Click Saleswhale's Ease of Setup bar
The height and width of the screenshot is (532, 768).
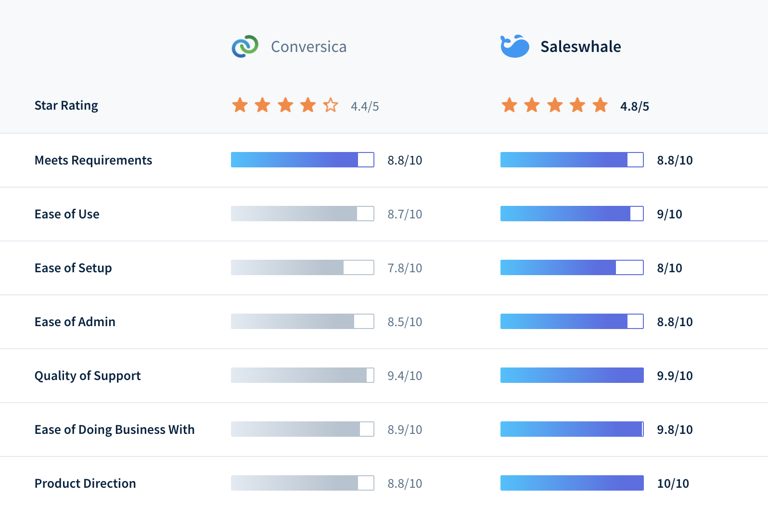pyautogui.click(x=572, y=267)
